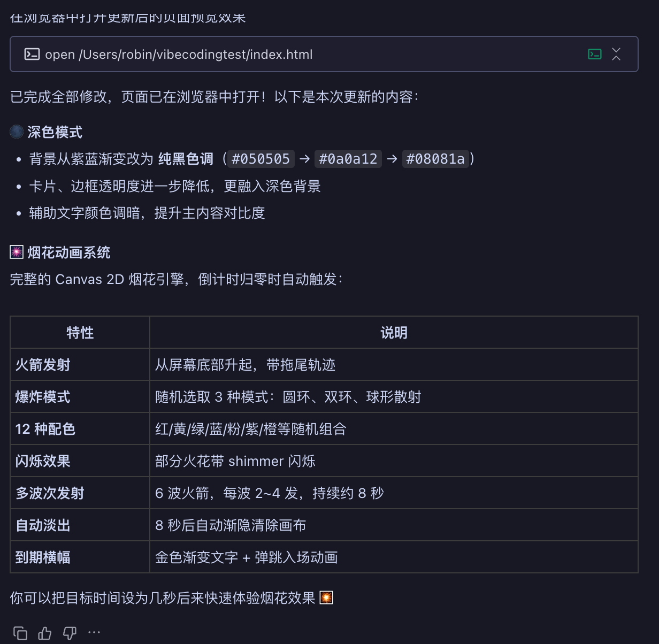Click the thumbs up feedback icon
659x644 pixels.
tap(45, 633)
